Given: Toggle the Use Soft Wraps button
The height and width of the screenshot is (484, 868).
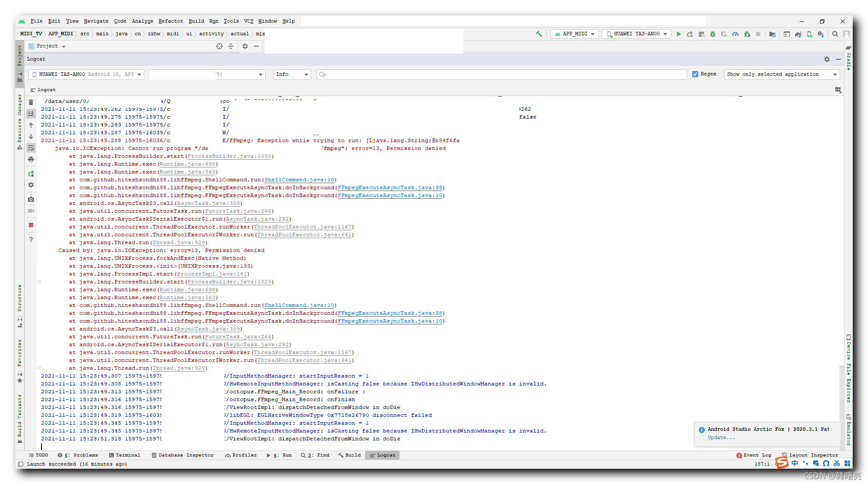Looking at the screenshot, I should click(x=31, y=148).
